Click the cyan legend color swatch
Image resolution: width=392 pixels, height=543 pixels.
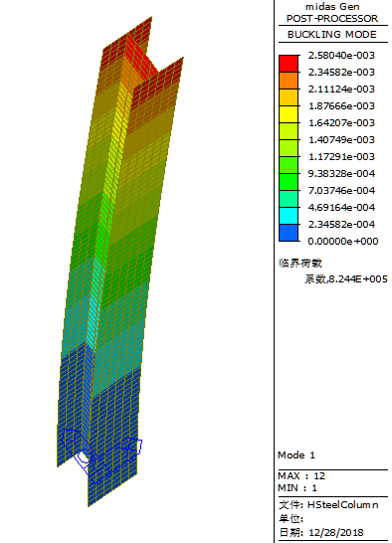tap(289, 216)
